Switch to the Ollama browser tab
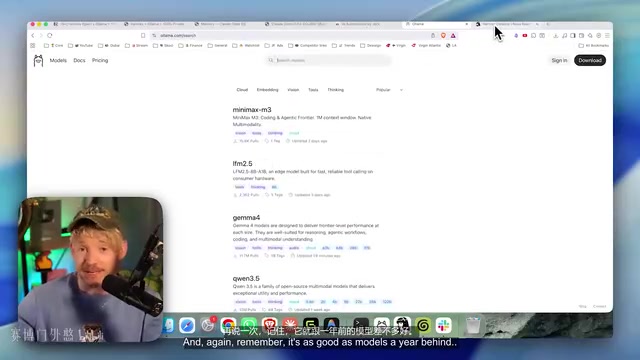The height and width of the screenshot is (360, 640). 435,24
